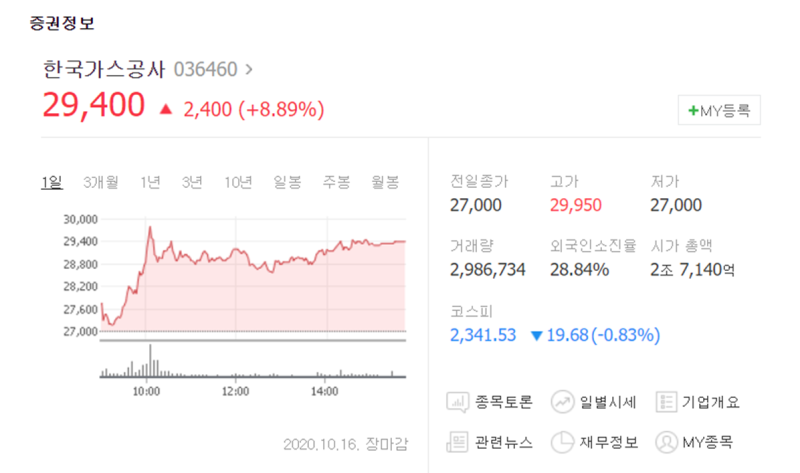This screenshot has height=473, width=800.
Task: Click the 한국가스공사 stock name link
Action: [104, 69]
